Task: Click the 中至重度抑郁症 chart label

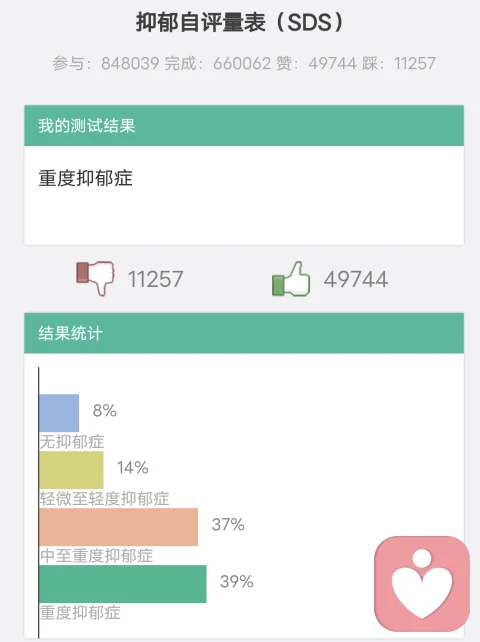Action: (x=97, y=556)
